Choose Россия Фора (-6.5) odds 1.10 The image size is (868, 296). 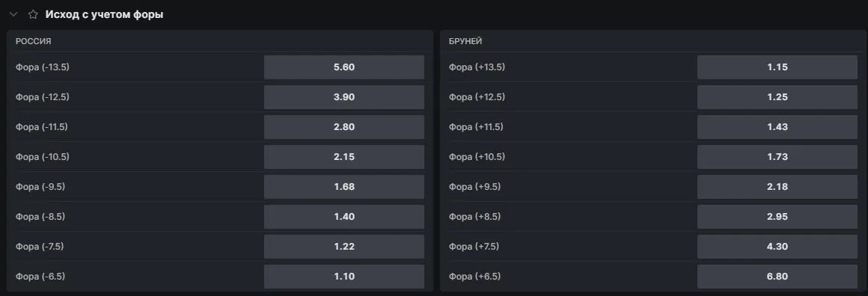(344, 277)
